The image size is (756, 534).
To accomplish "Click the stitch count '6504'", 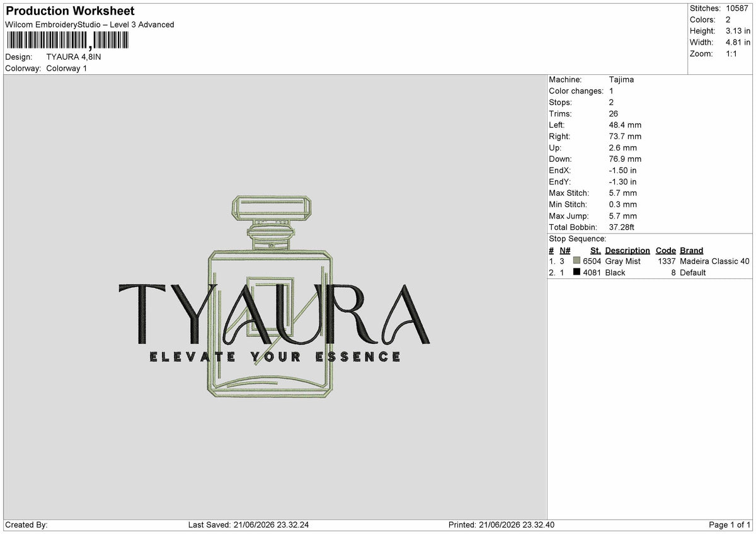I will pos(592,261).
